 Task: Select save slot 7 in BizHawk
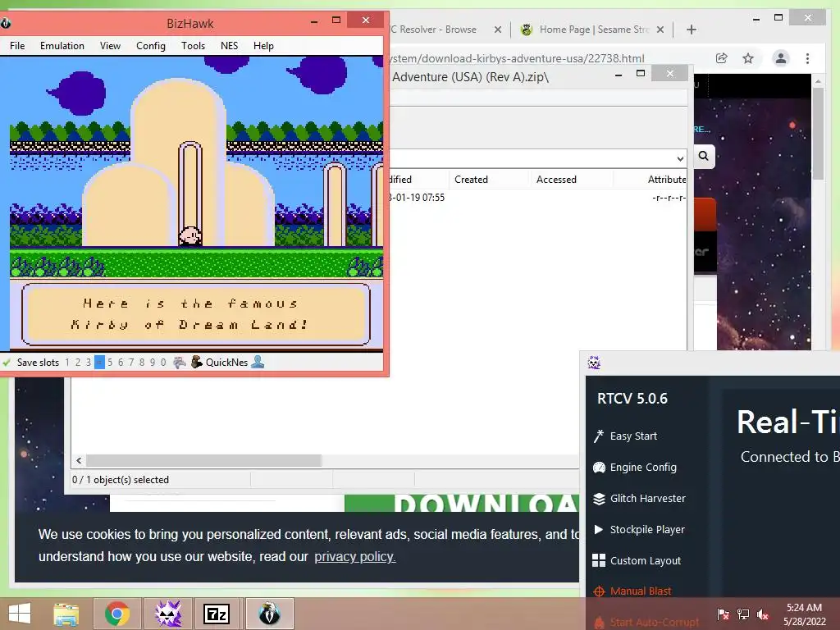pos(131,362)
